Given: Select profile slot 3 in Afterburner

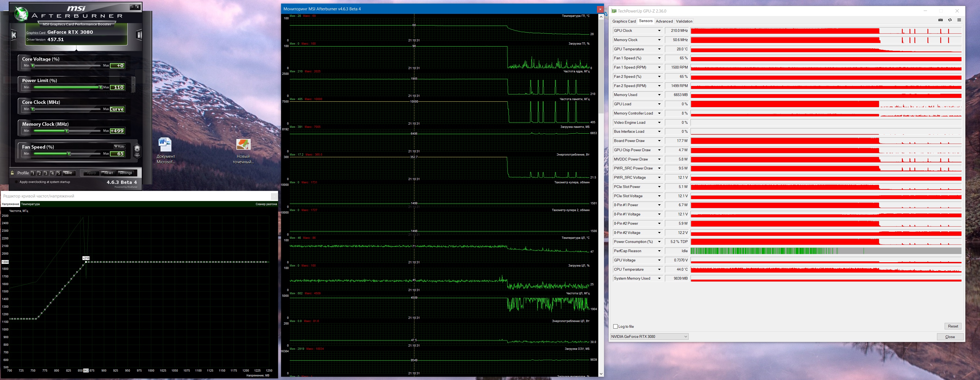Looking at the screenshot, I should 46,173.
